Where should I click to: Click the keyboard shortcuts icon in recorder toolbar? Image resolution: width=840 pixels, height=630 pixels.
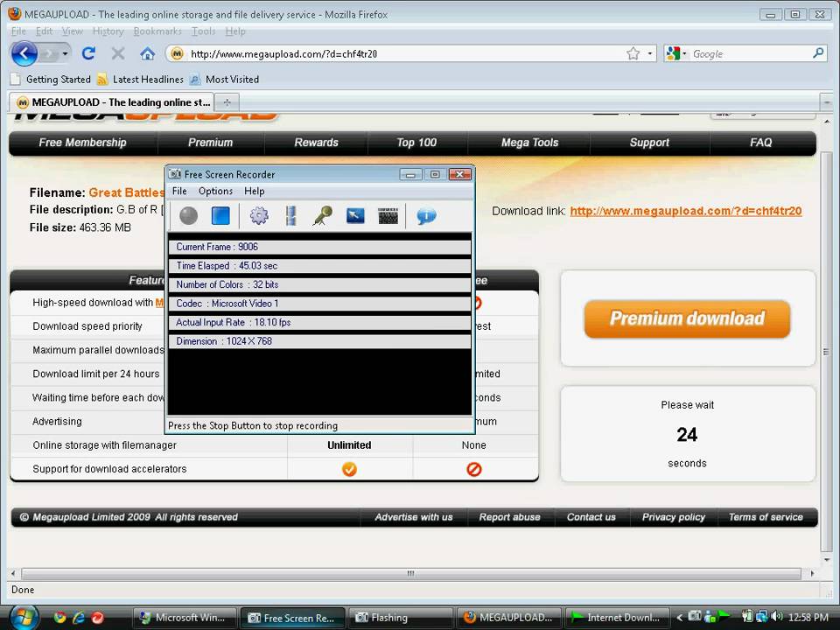(388, 216)
